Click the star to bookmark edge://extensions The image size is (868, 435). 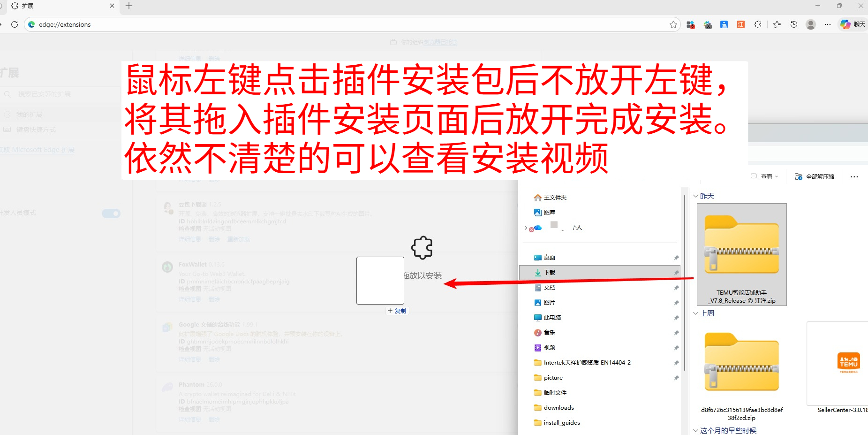pyautogui.click(x=674, y=24)
